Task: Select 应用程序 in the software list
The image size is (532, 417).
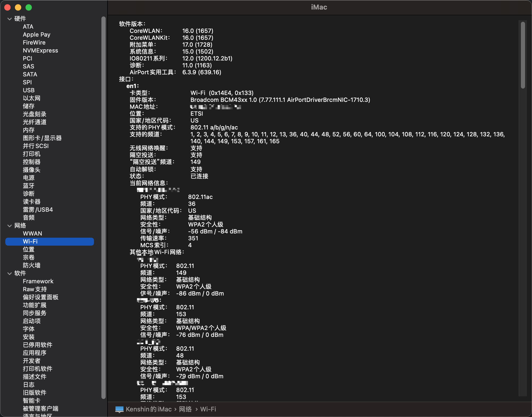Action: [x=35, y=353]
